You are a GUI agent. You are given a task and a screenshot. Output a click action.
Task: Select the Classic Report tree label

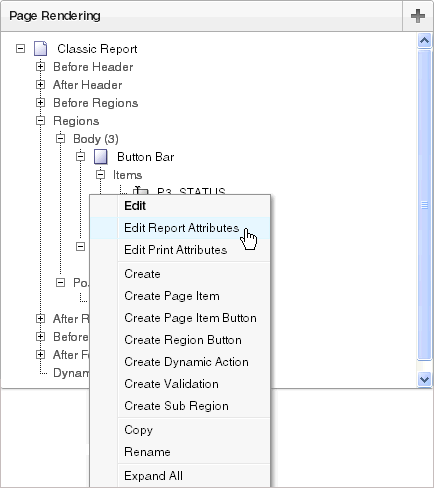pyautogui.click(x=97, y=49)
